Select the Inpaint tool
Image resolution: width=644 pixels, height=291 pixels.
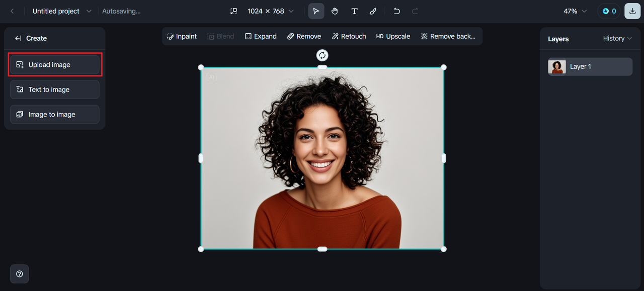pyautogui.click(x=182, y=36)
